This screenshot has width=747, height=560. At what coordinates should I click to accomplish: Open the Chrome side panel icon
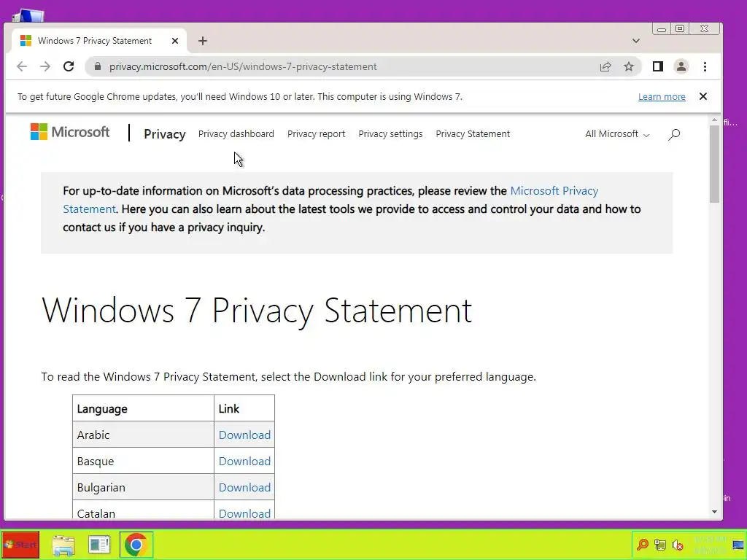pyautogui.click(x=658, y=66)
